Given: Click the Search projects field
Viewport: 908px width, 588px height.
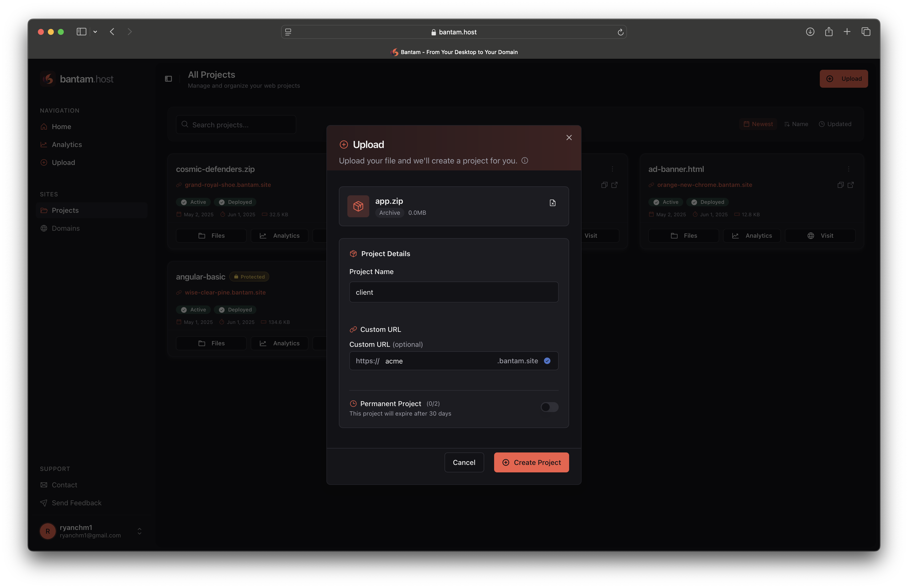Looking at the screenshot, I should pyautogui.click(x=236, y=125).
